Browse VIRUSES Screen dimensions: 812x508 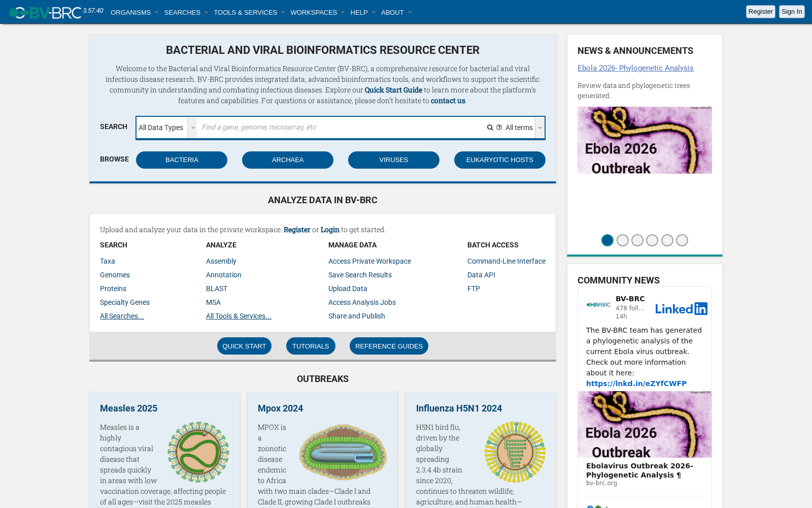pyautogui.click(x=394, y=160)
